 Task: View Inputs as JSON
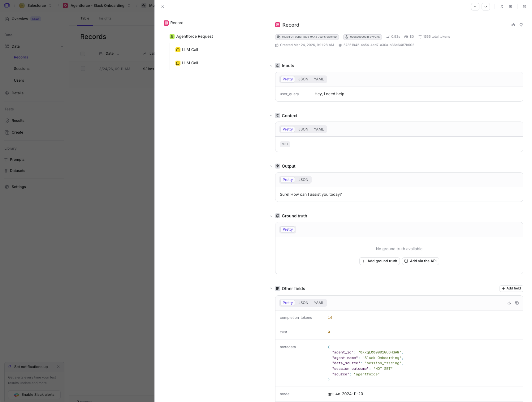click(303, 79)
